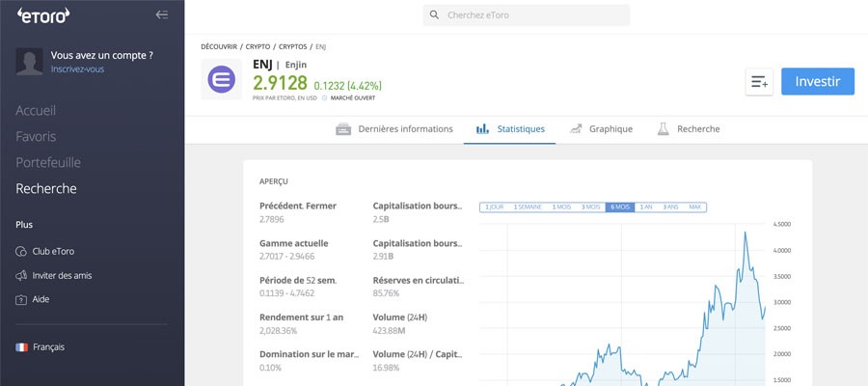Image resolution: width=868 pixels, height=386 pixels.
Task: Click Période de 52 sem. value 0.1139 - 4.7462
Action: (286, 293)
